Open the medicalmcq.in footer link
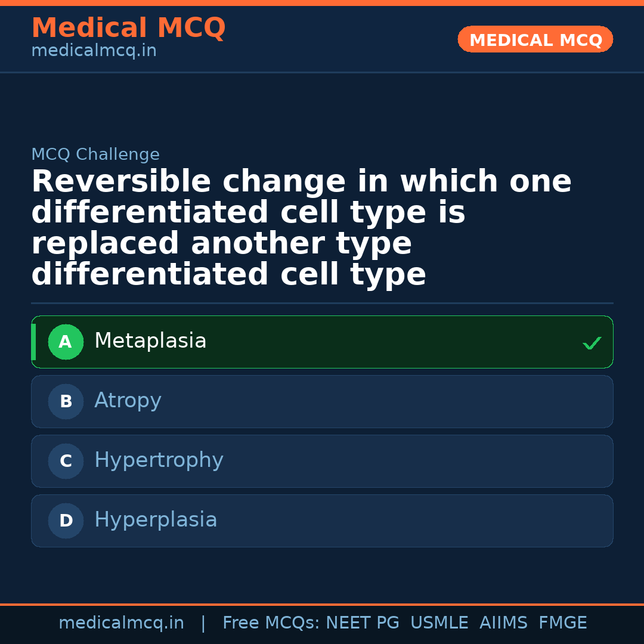 coord(122,623)
